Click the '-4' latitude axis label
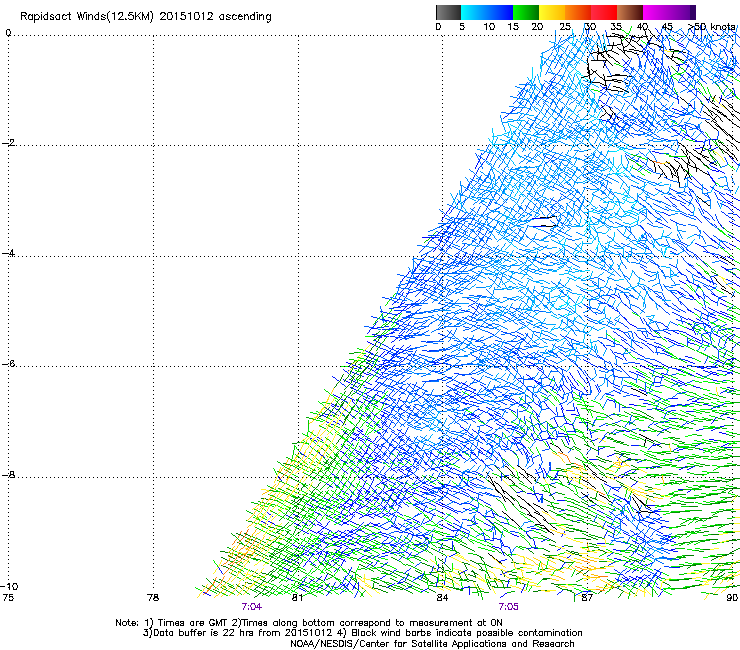The width and height of the screenshot is (740, 650). (x=8, y=253)
